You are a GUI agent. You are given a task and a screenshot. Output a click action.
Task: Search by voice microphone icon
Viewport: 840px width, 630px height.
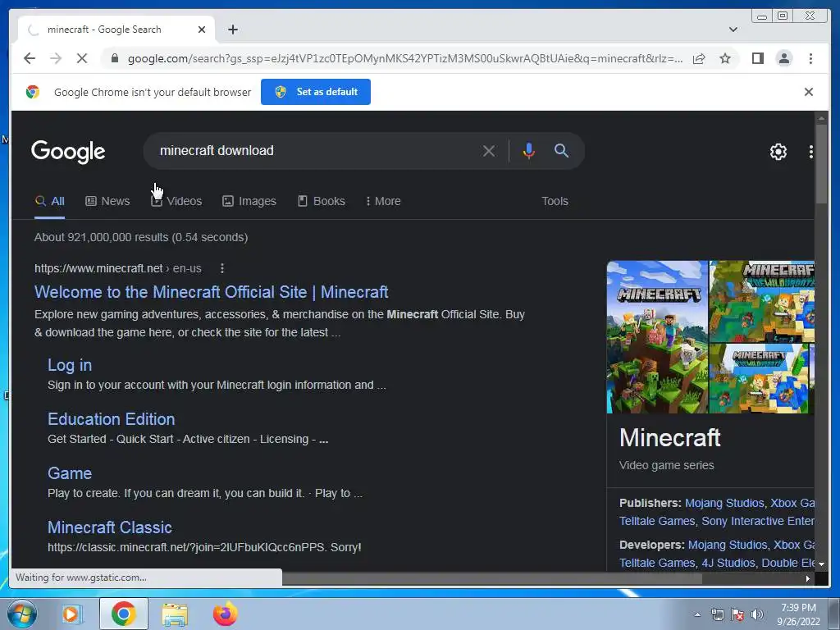point(529,151)
